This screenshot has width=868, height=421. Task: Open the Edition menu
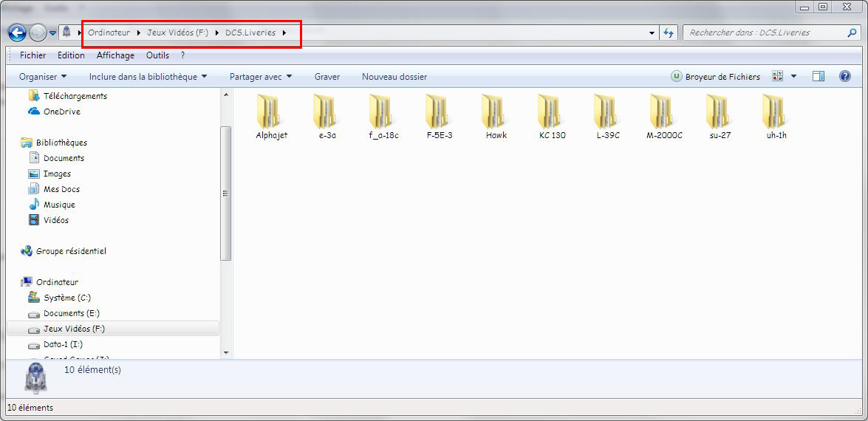coord(71,55)
